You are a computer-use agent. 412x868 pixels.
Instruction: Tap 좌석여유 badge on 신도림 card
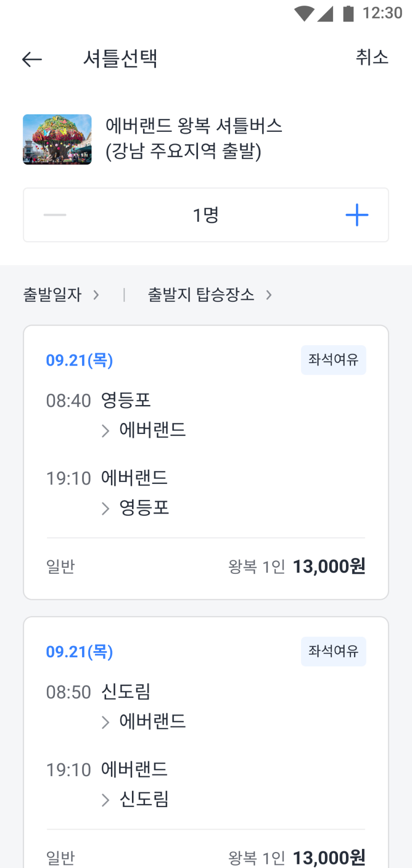(333, 651)
